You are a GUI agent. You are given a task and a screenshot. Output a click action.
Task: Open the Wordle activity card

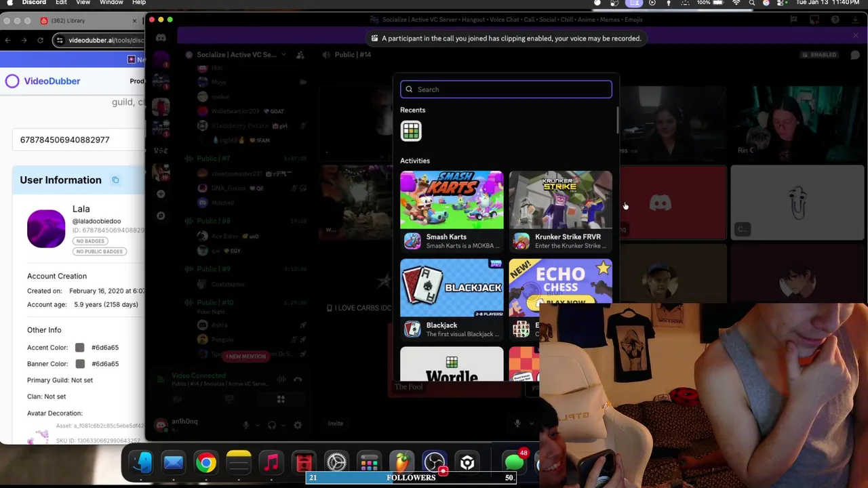pyautogui.click(x=452, y=364)
